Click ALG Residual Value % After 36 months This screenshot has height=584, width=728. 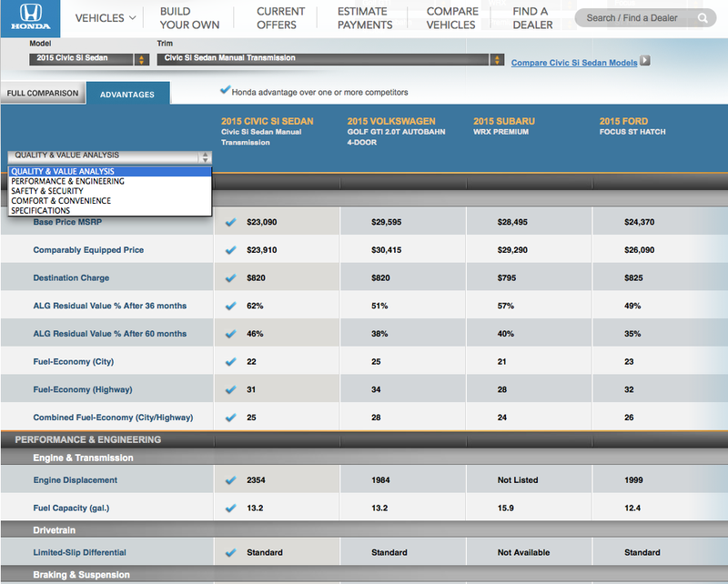click(x=109, y=306)
